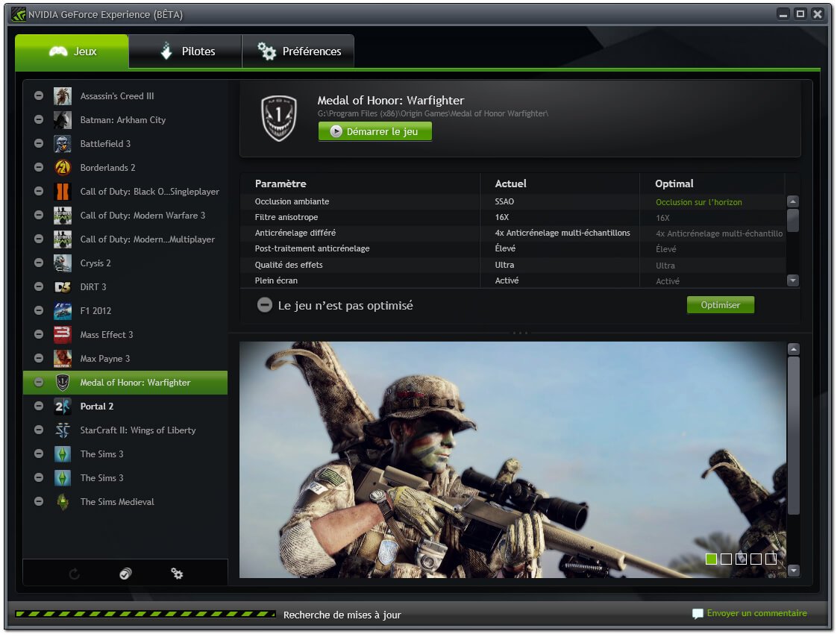Click the checkmark scan icon below the game list
Image resolution: width=840 pixels, height=637 pixels.
pos(125,574)
